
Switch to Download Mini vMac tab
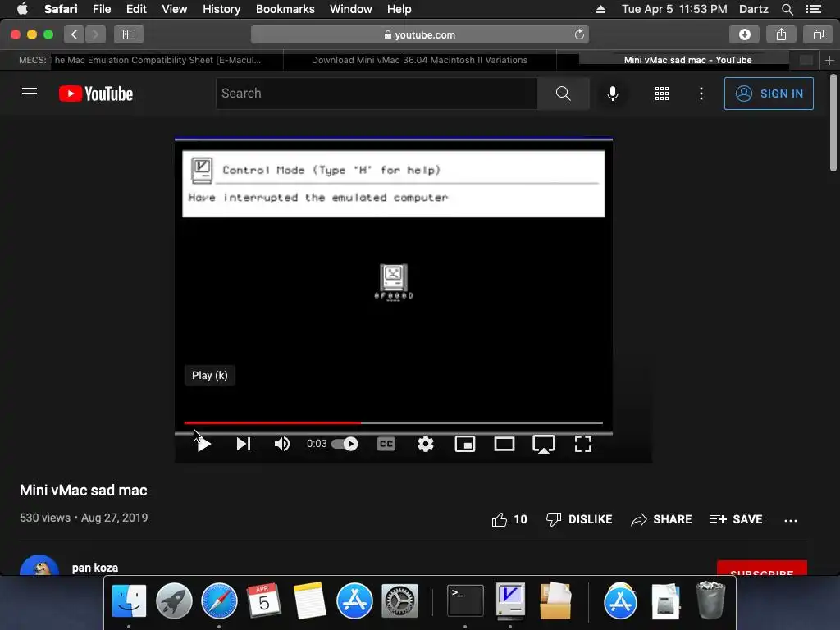click(x=419, y=60)
